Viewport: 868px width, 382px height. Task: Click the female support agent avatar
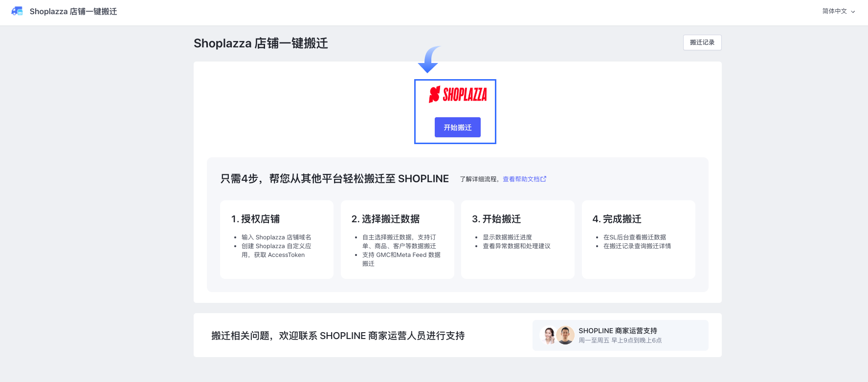pyautogui.click(x=549, y=335)
